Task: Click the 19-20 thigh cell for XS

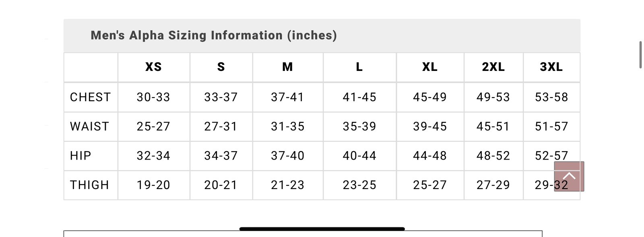Action: point(153,185)
